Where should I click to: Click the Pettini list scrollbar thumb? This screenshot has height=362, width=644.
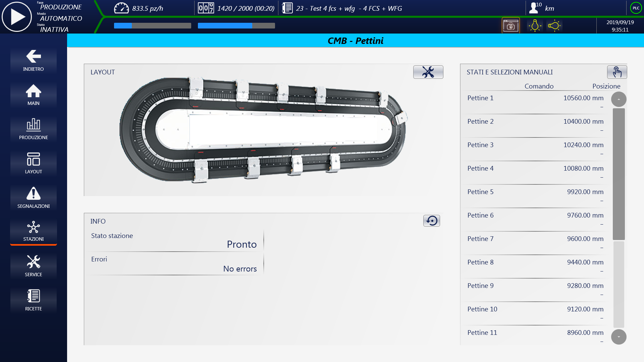(x=619, y=174)
